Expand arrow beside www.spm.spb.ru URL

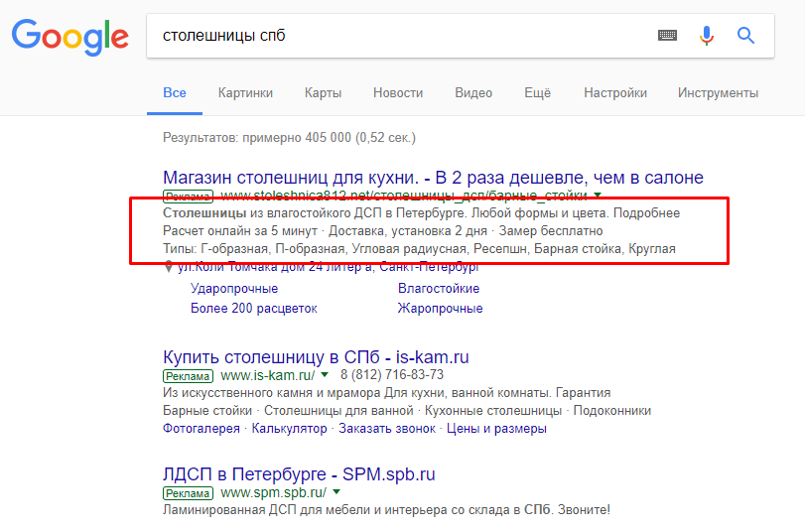click(336, 492)
